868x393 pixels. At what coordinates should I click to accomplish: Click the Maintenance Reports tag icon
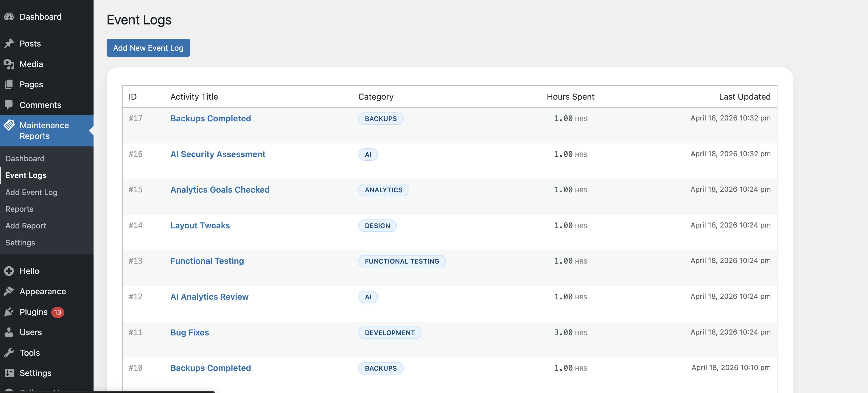(9, 125)
